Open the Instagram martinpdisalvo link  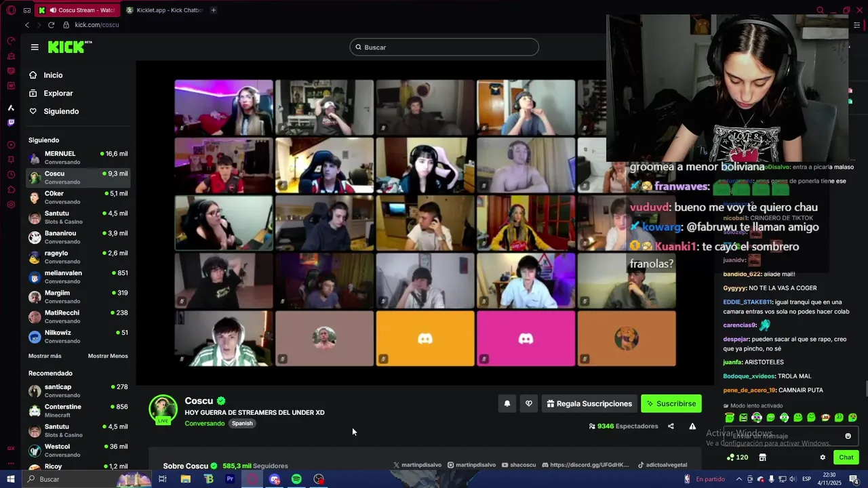[471, 465]
